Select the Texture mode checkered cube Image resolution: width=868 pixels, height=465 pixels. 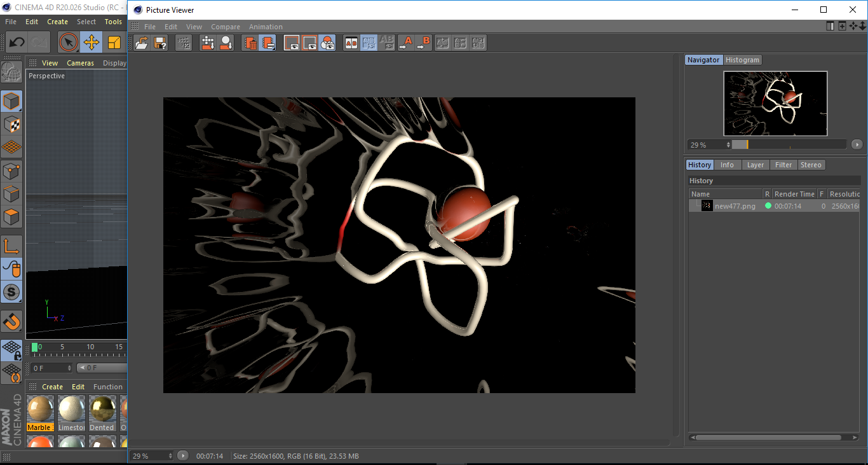pyautogui.click(x=11, y=124)
